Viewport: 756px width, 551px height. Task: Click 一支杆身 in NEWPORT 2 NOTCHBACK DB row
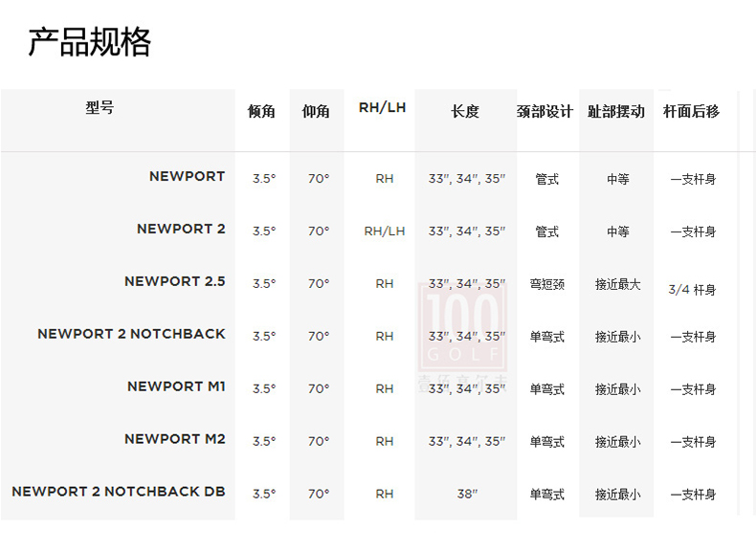[x=694, y=495]
